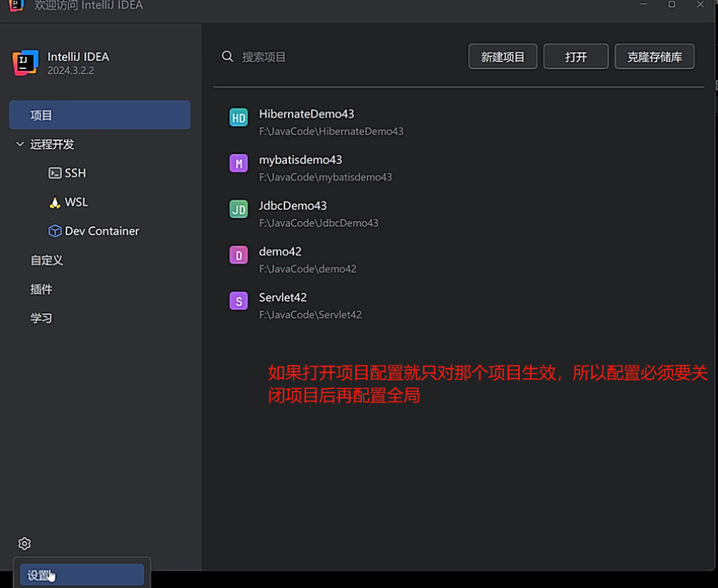
Task: Click the path F:\JavaCode\mybatisdemo43
Action: point(326,177)
